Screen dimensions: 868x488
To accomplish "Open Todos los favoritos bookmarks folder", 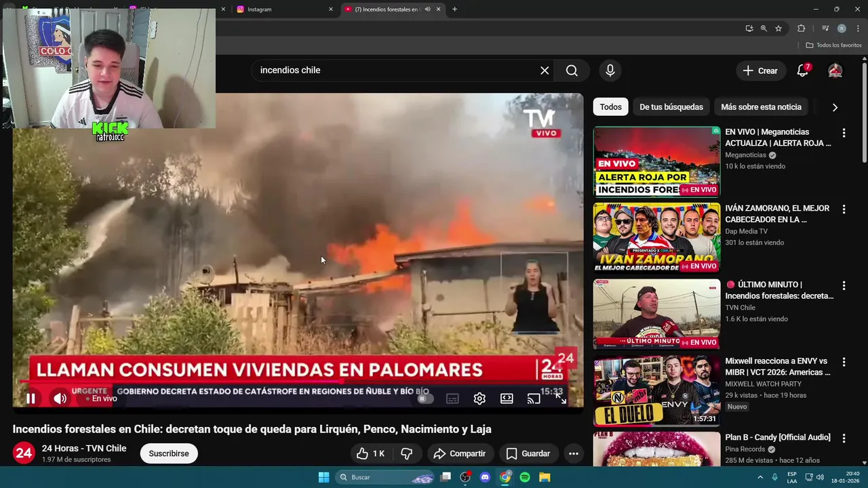I will (x=833, y=45).
